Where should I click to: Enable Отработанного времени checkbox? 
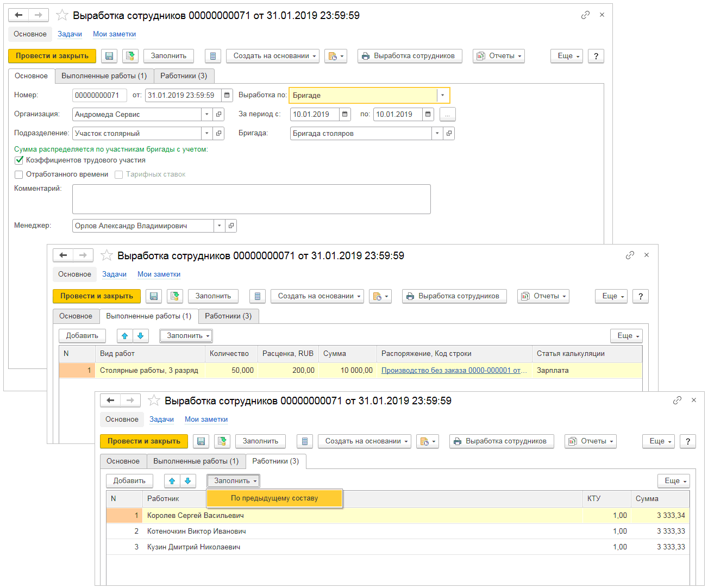19,174
